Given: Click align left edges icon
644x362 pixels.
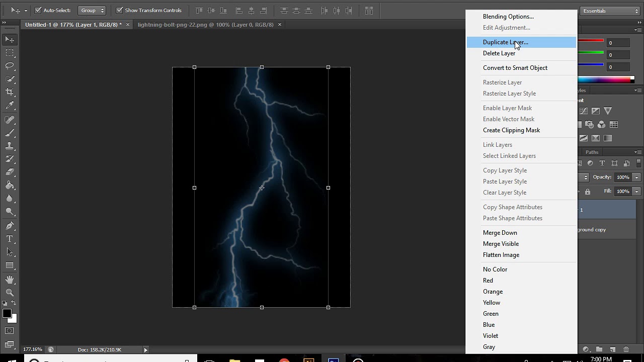Looking at the screenshot, I should tap(239, 10).
